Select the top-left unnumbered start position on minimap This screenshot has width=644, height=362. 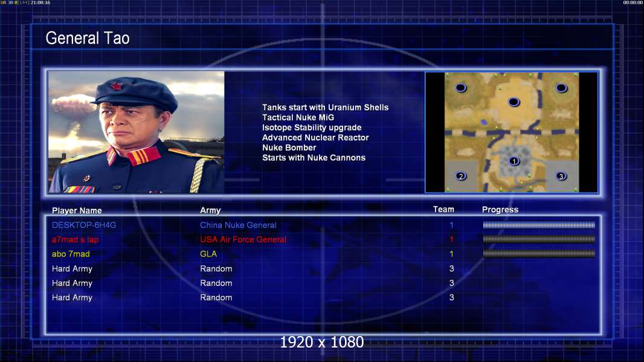coord(461,87)
